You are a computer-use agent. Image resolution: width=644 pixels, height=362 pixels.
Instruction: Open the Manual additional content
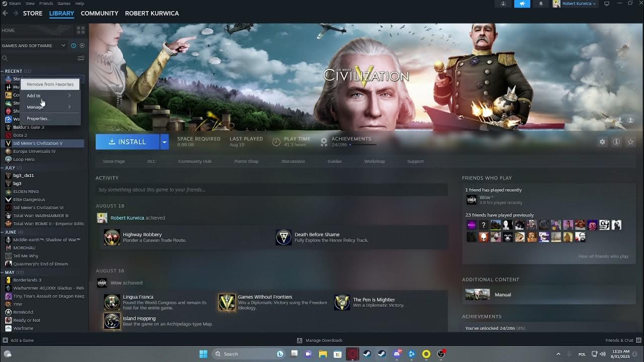pos(549,295)
